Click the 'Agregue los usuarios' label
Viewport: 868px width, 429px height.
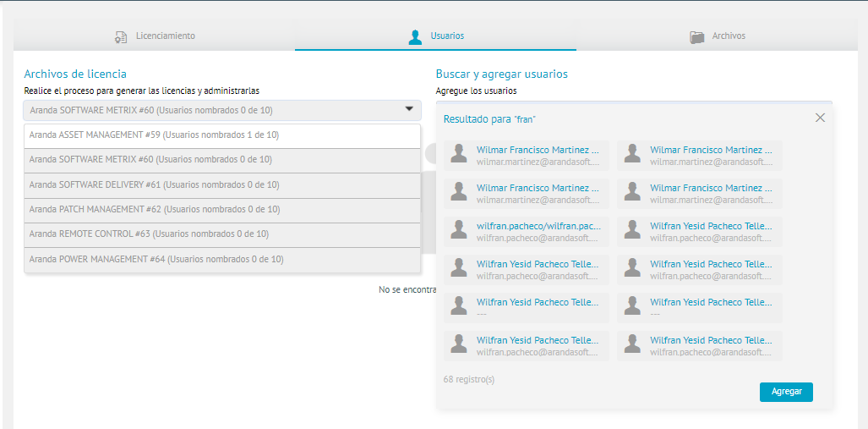point(476,91)
